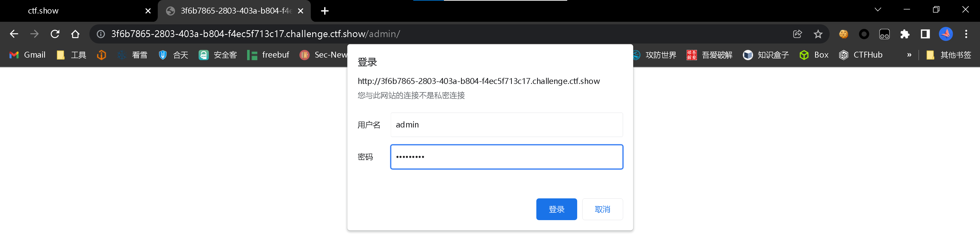Open a new browser tab
This screenshot has height=247, width=980.
(324, 11)
